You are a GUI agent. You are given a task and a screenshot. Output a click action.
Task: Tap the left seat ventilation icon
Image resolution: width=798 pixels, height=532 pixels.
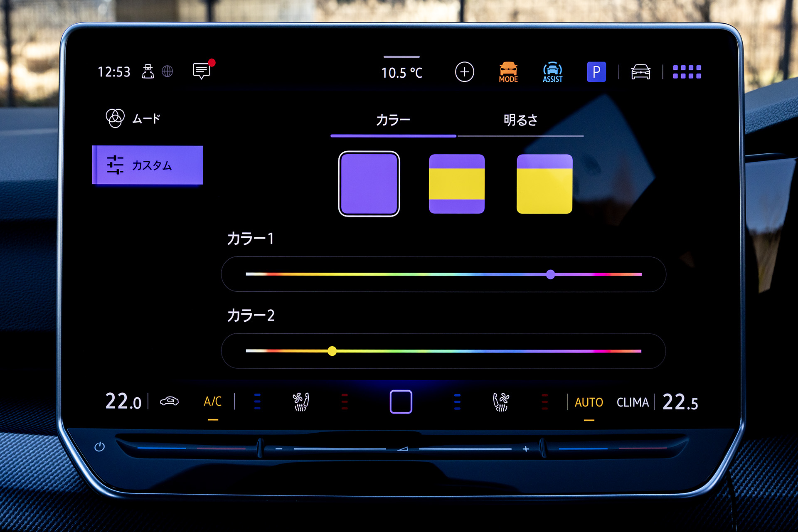[301, 402]
